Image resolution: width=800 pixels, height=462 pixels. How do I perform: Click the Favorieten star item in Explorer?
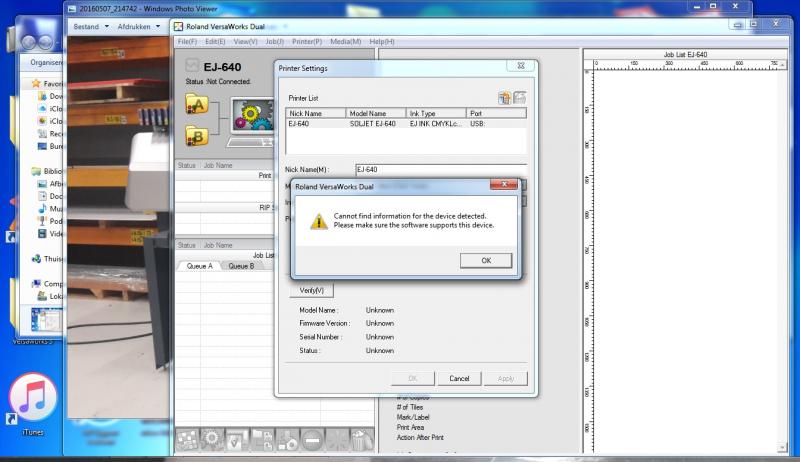[47, 84]
